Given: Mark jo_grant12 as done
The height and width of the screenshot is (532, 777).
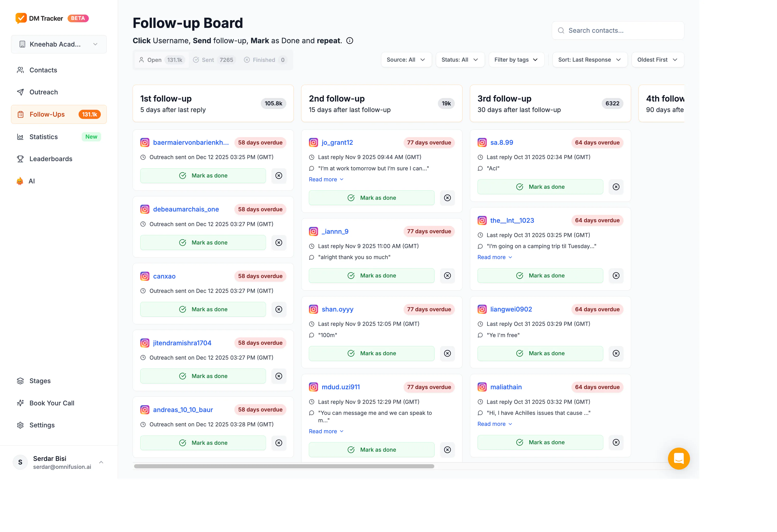Looking at the screenshot, I should [371, 198].
